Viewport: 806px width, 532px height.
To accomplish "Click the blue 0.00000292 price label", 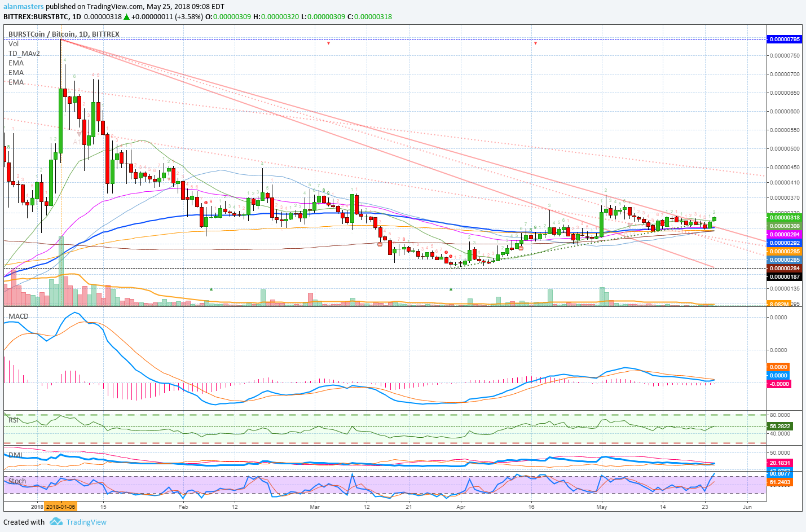I will click(785, 243).
